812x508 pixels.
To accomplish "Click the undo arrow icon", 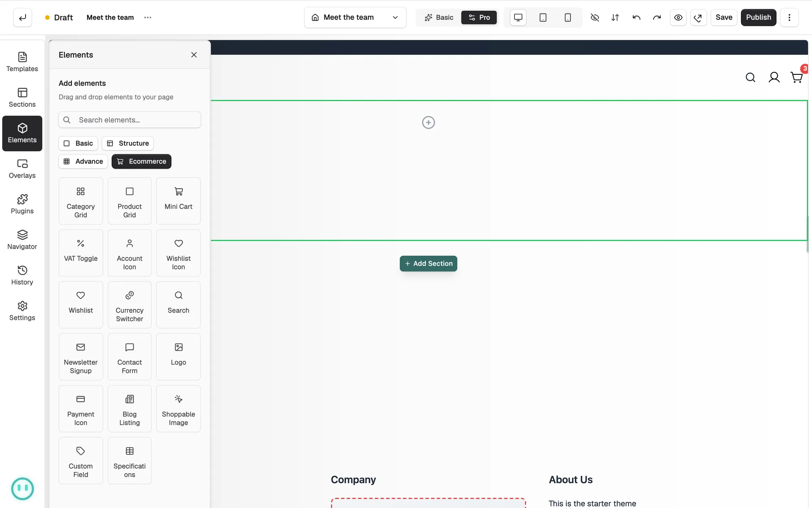I will pyautogui.click(x=636, y=17).
